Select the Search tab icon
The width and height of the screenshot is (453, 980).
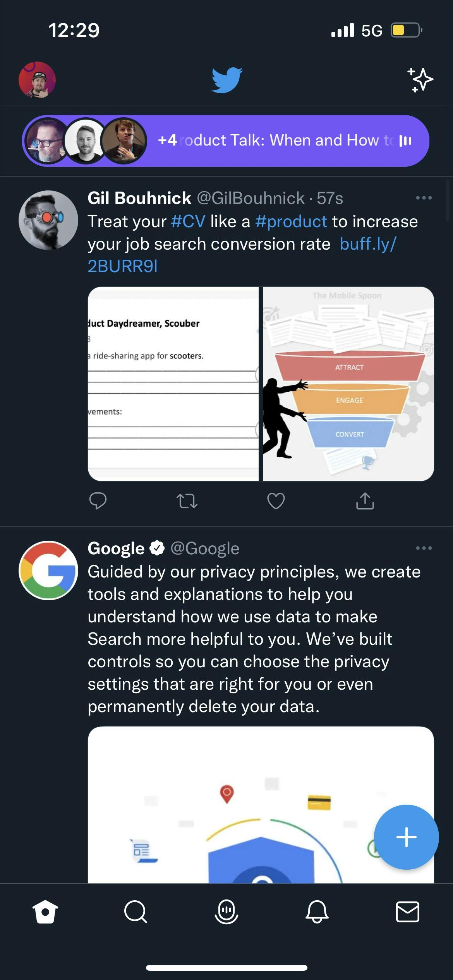pyautogui.click(x=136, y=913)
